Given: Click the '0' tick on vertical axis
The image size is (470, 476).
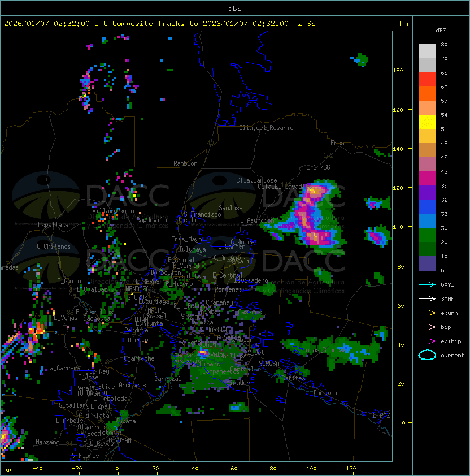Looking at the screenshot, I should click(403, 423).
